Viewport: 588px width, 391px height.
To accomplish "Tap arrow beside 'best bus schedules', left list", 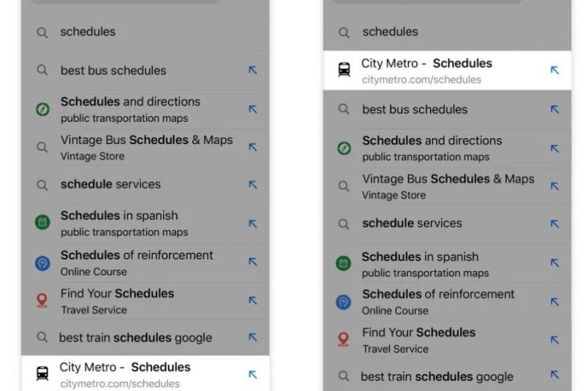I will pos(253,71).
